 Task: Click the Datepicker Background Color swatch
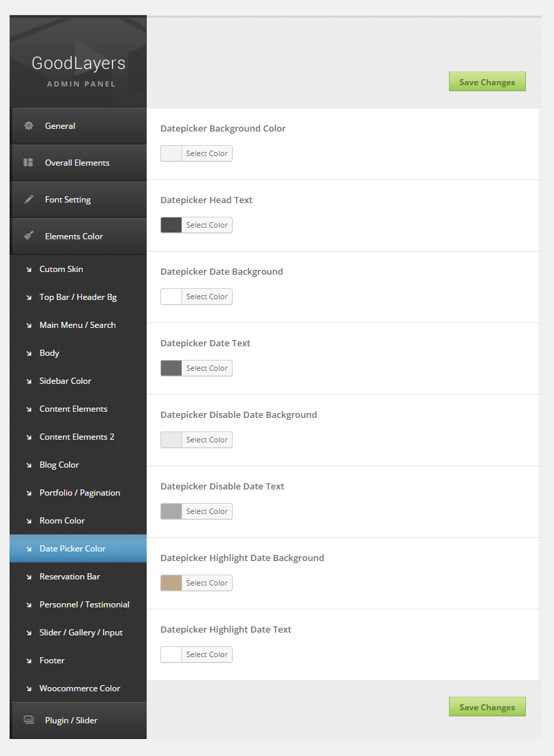171,153
